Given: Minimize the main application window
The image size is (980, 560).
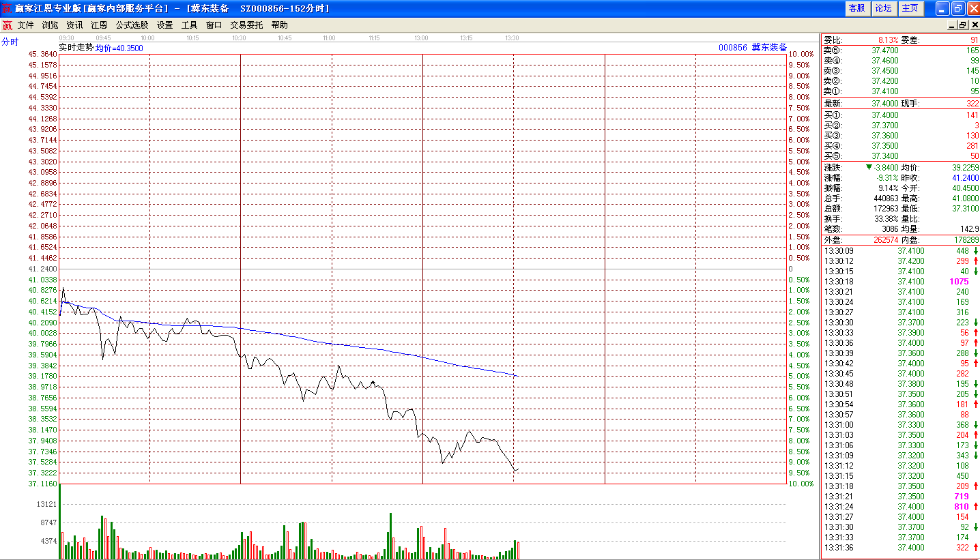Looking at the screenshot, I should (942, 8).
